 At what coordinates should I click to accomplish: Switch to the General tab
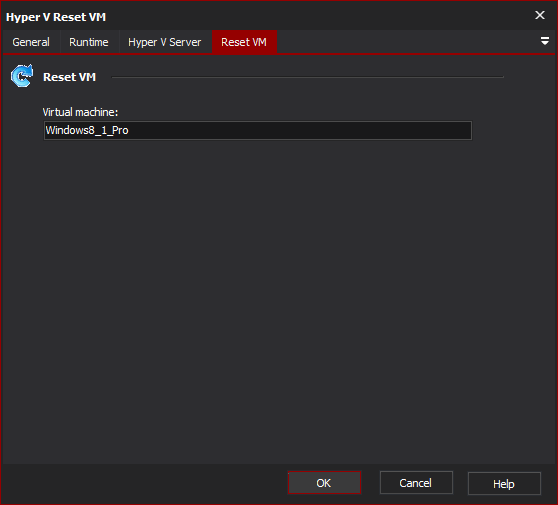coord(31,42)
